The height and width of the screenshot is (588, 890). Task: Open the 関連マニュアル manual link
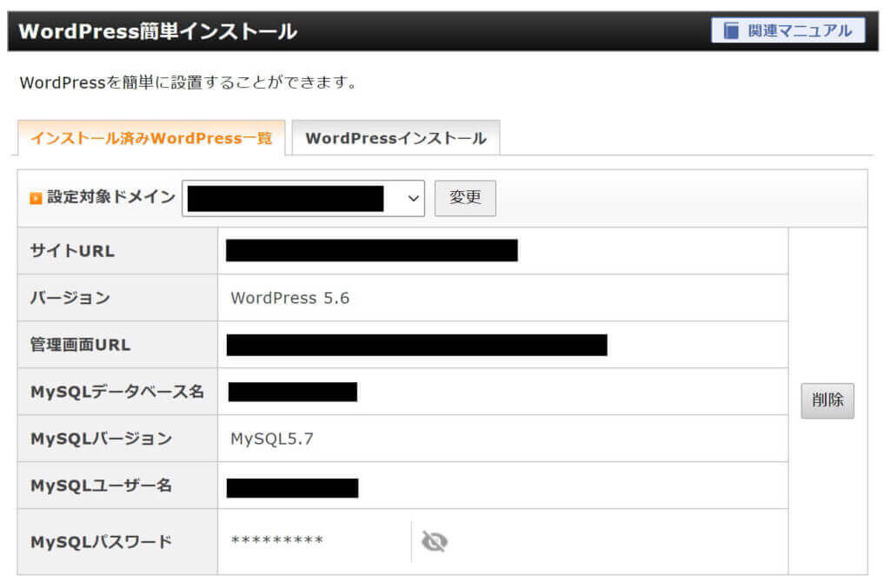coord(787,30)
